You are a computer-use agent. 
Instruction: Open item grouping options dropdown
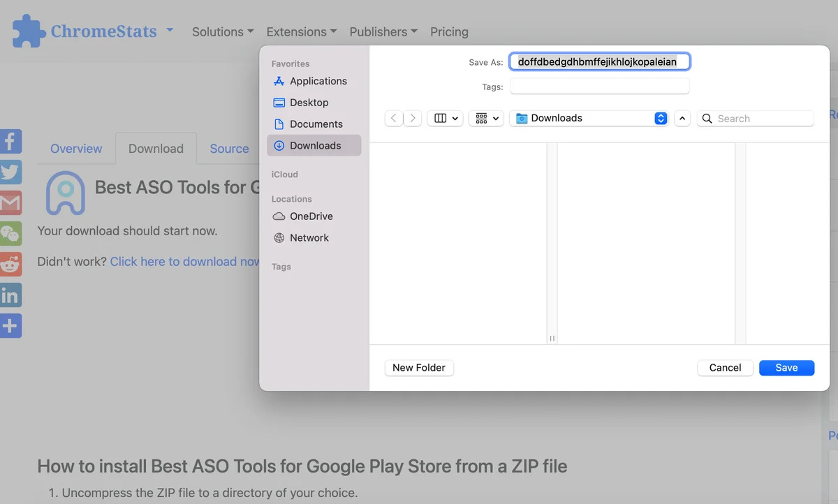click(x=487, y=119)
